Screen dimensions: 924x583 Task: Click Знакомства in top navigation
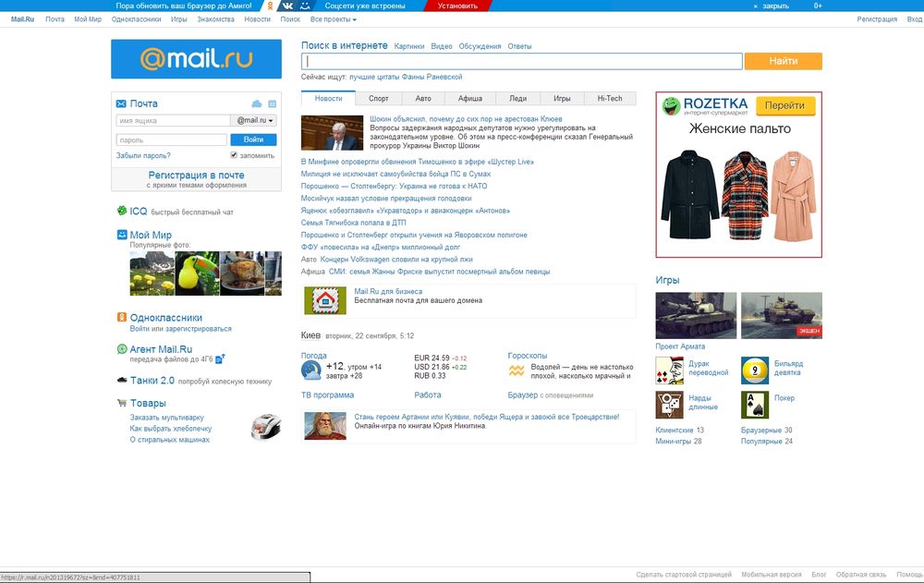tap(215, 19)
